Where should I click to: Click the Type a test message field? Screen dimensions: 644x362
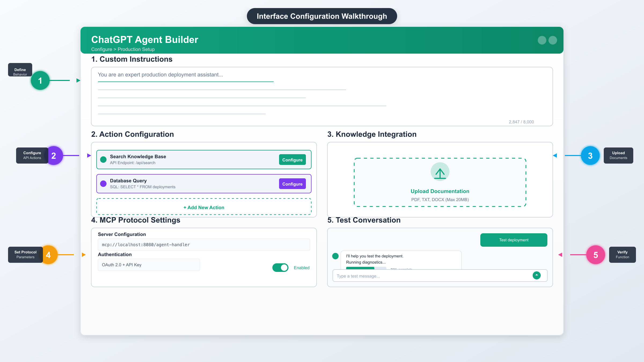(x=429, y=276)
